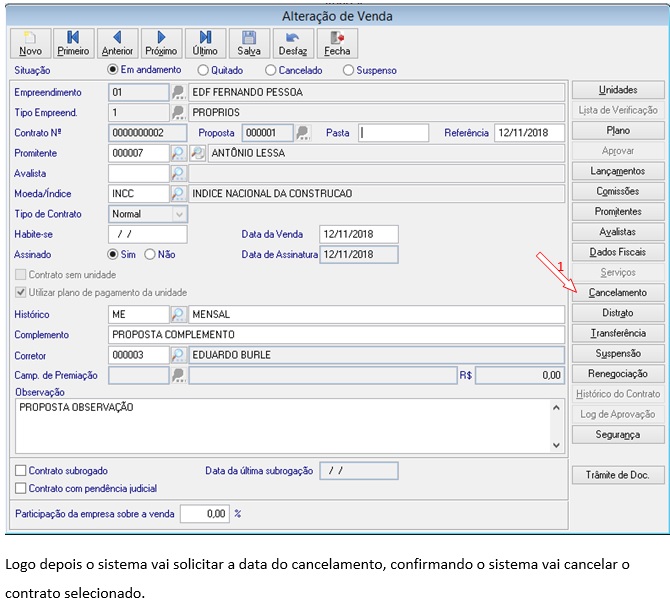
Task: Open Lançamentos
Action: 618,171
